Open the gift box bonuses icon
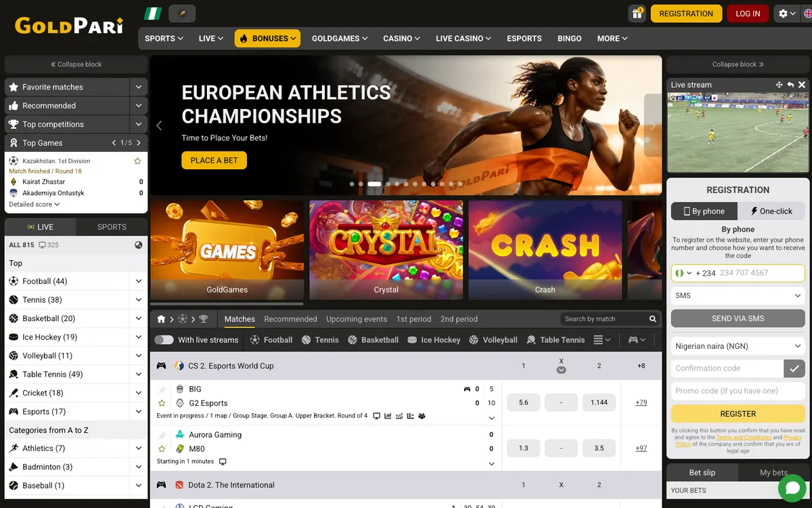This screenshot has height=508, width=812. (x=637, y=14)
